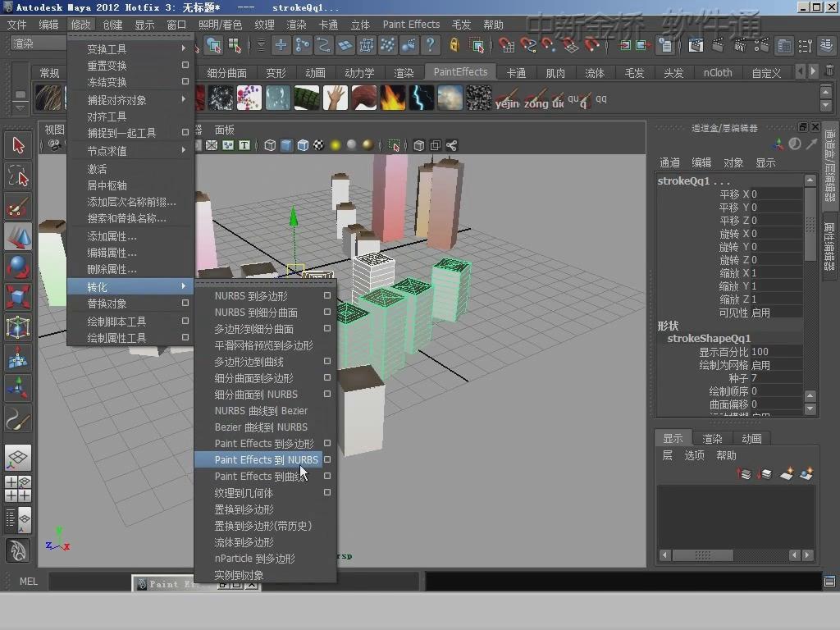Open options box for 多边形到细分曲面

[x=326, y=328]
